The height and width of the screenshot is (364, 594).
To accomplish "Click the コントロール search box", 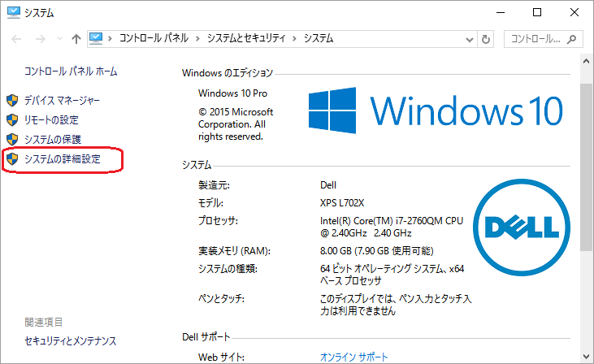I will tap(544, 39).
